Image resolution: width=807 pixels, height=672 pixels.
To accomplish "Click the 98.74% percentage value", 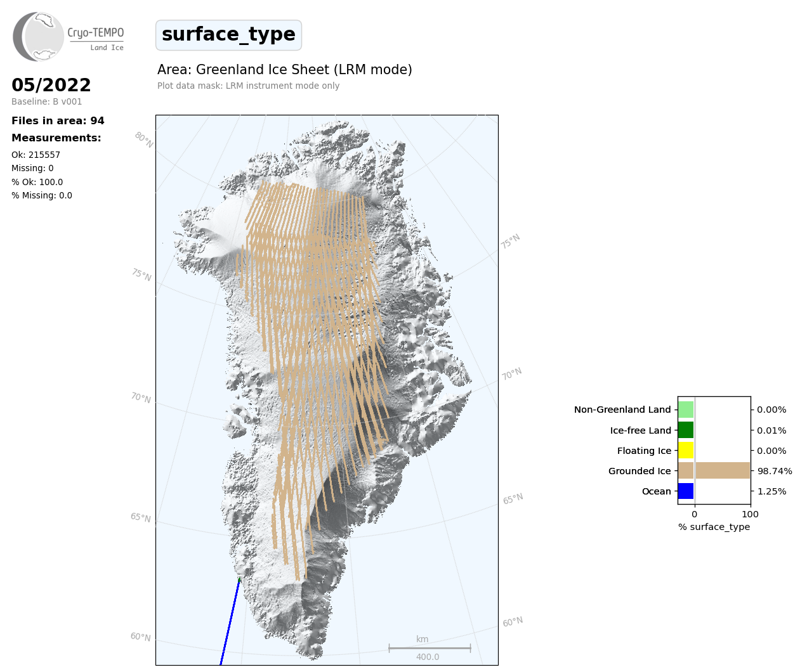I will 775,471.
